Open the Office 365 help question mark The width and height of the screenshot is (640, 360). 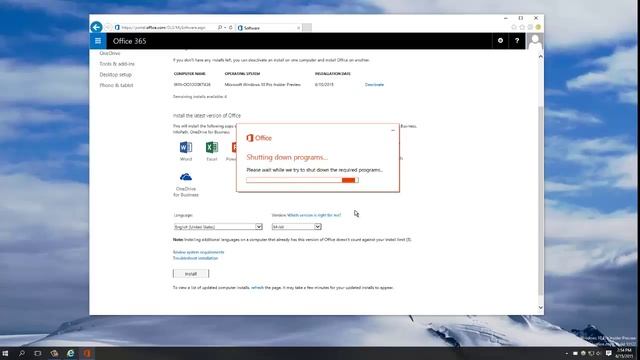click(x=517, y=41)
